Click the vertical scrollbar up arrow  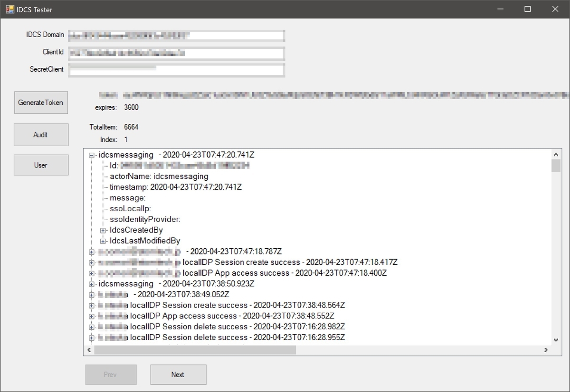click(556, 155)
